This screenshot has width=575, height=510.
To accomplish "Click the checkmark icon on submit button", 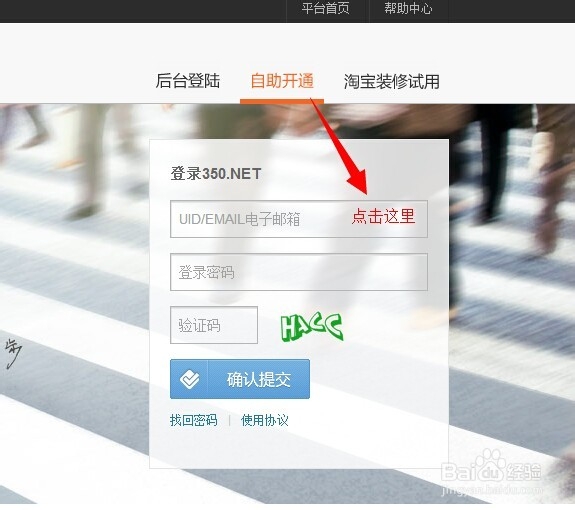I will tap(189, 379).
